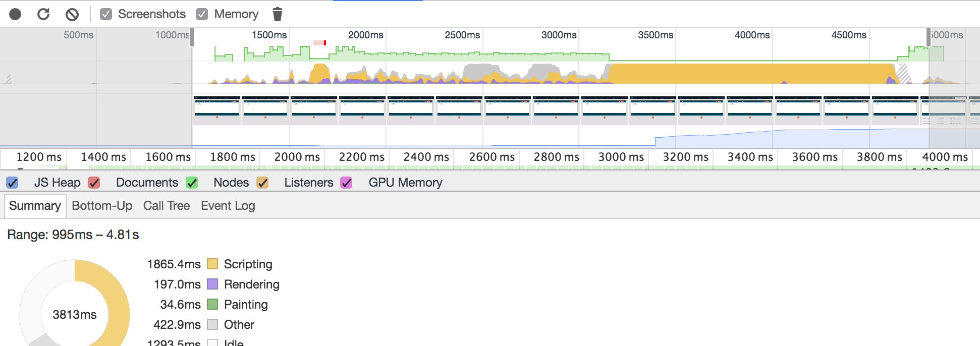This screenshot has height=346, width=980.
Task: Switch to the Bottom-Up tab
Action: pyautogui.click(x=102, y=206)
